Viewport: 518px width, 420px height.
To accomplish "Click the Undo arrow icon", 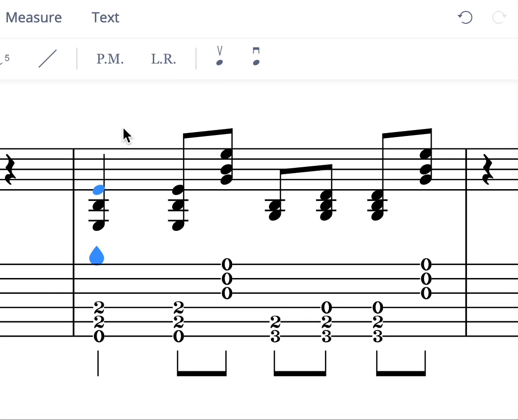I will tap(465, 18).
